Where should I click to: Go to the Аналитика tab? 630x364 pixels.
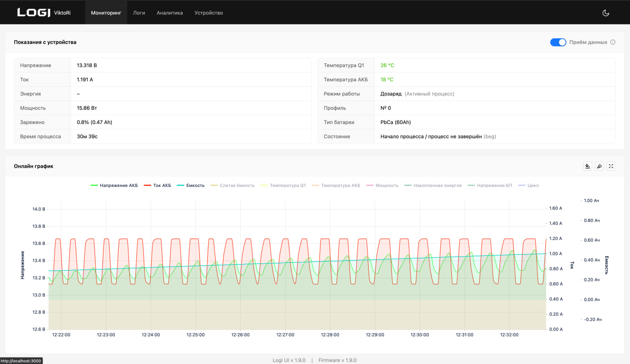170,13
